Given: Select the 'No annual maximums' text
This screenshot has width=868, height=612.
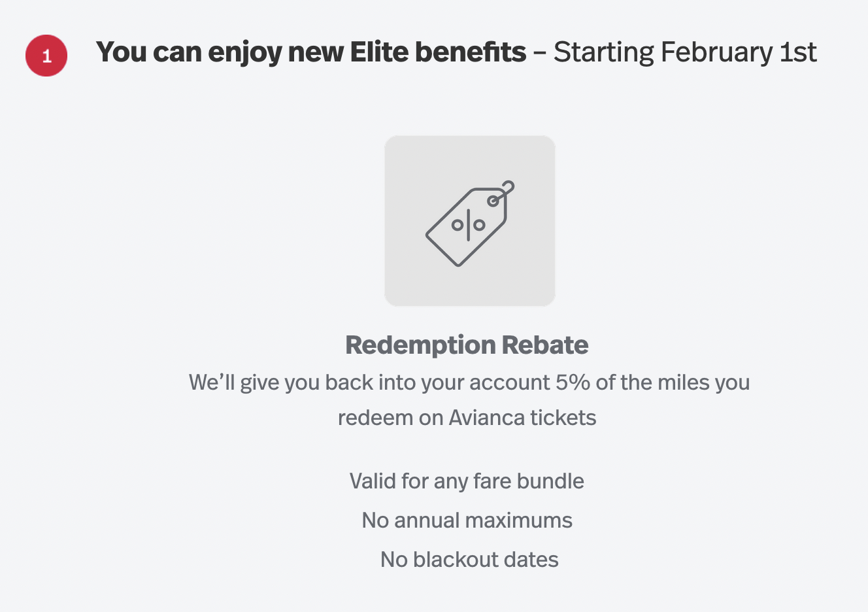Looking at the screenshot, I should pos(467,520).
